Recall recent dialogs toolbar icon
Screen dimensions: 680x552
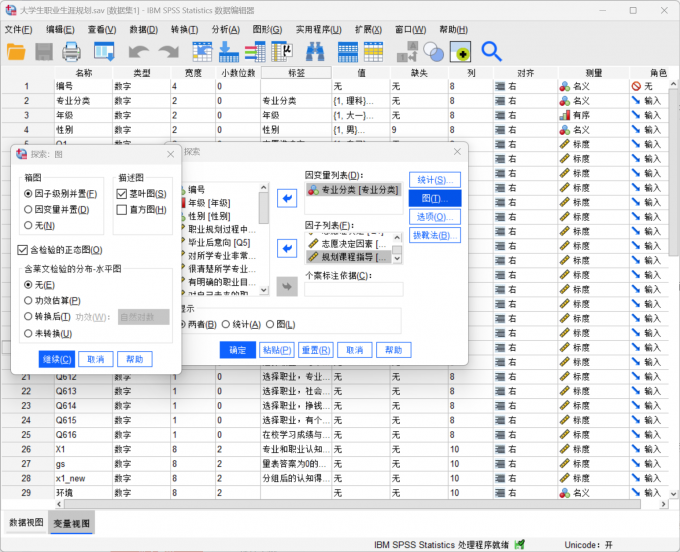(x=104, y=52)
